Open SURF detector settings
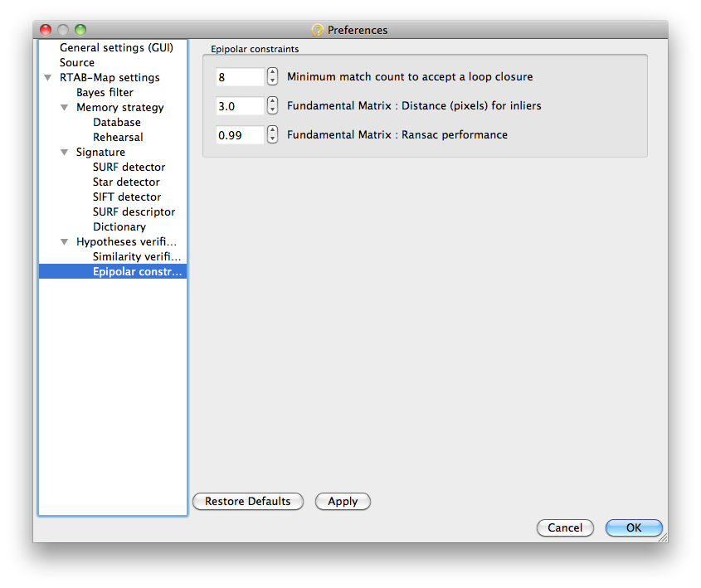 point(129,167)
